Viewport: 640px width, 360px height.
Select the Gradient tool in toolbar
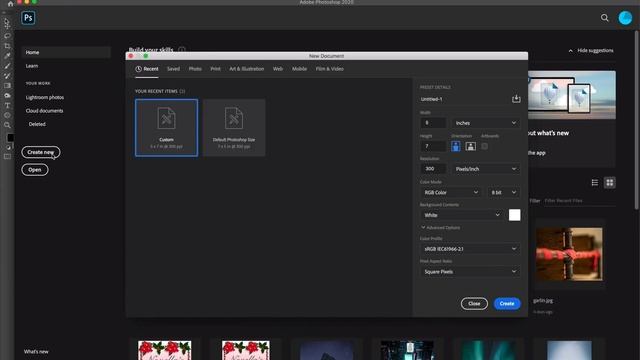click(7, 86)
